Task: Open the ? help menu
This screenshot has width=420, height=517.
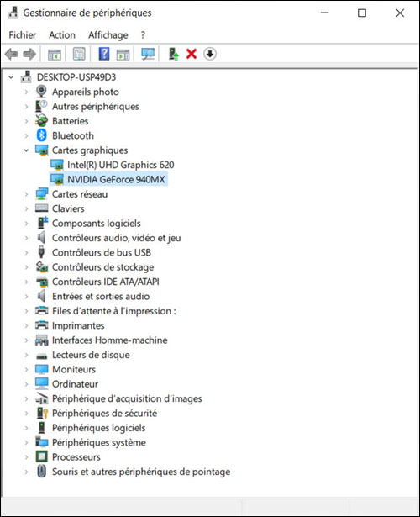Action: click(143, 35)
